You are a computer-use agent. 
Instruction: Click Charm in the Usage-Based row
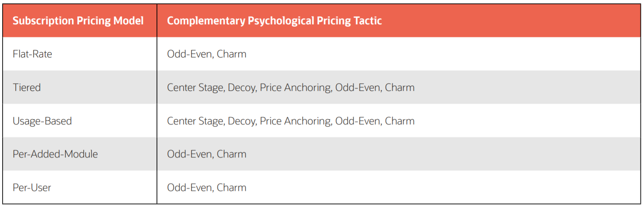[400, 121]
